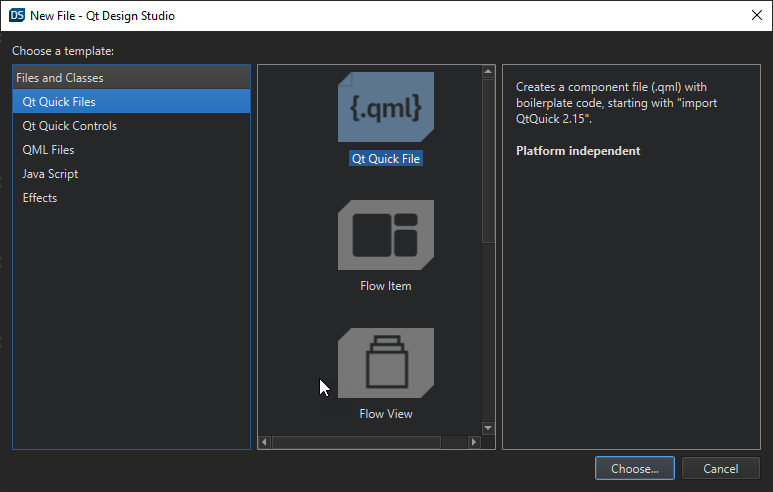Screen dimensions: 773x492
Task: Close the New File dialog
Action: (x=757, y=15)
